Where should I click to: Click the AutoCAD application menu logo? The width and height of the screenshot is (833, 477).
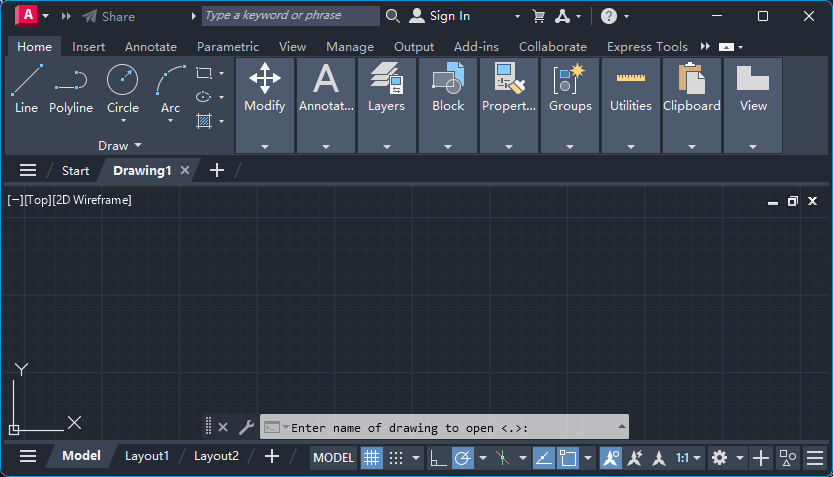27,15
